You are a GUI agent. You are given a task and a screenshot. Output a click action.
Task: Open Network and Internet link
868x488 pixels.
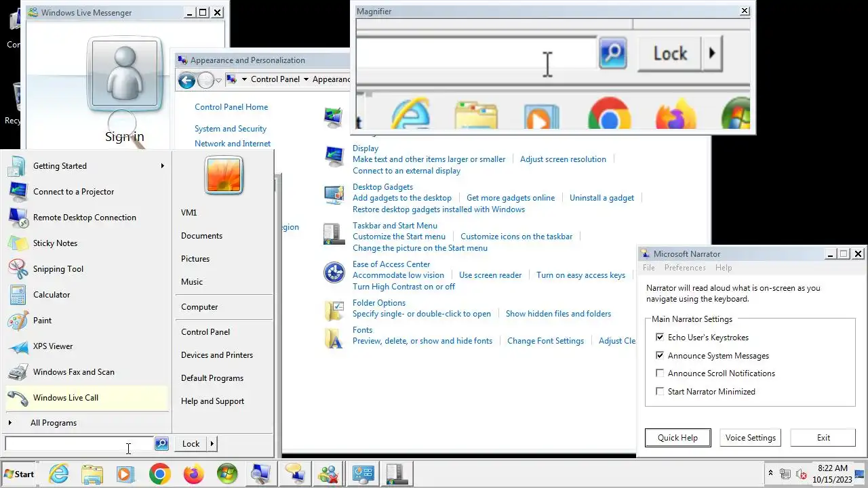coord(233,144)
